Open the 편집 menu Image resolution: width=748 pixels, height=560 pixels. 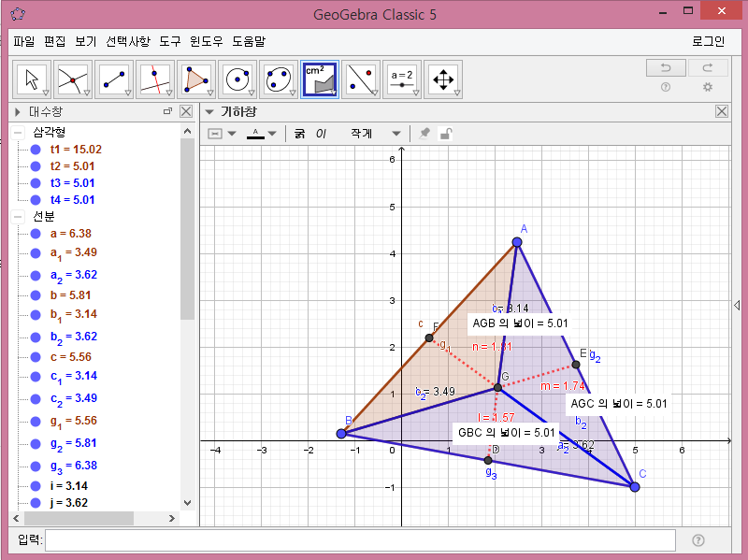click(x=55, y=41)
